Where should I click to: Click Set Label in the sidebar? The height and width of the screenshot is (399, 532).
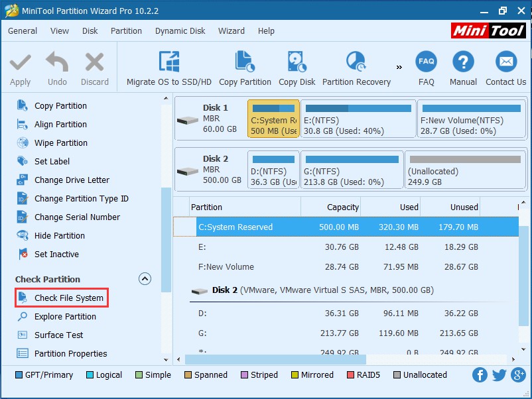pos(52,161)
